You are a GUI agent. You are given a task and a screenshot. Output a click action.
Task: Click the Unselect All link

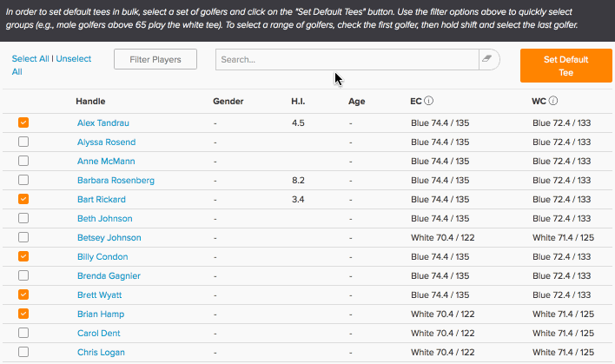point(51,65)
